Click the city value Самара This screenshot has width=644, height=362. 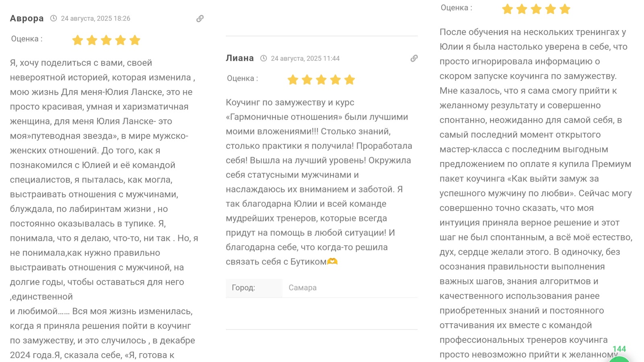(x=303, y=288)
